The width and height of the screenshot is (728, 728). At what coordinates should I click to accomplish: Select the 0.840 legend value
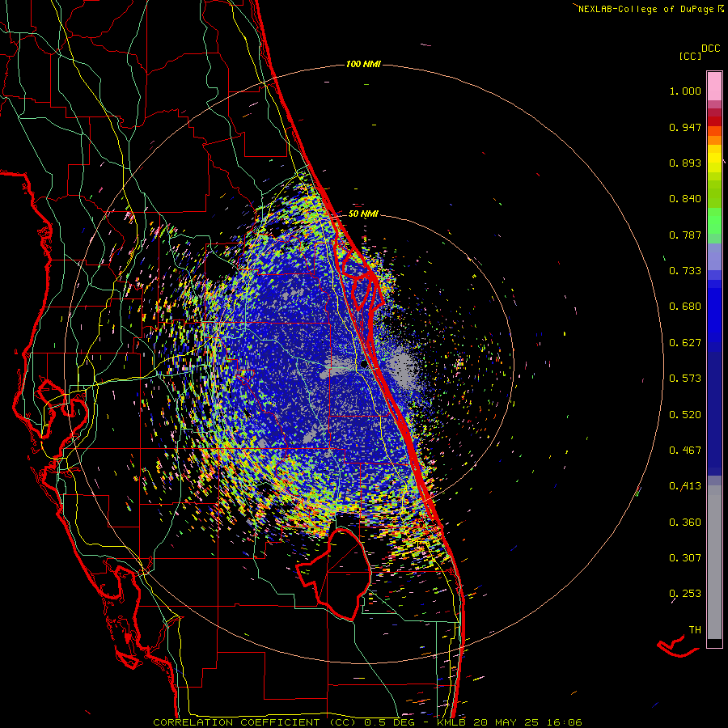[685, 199]
